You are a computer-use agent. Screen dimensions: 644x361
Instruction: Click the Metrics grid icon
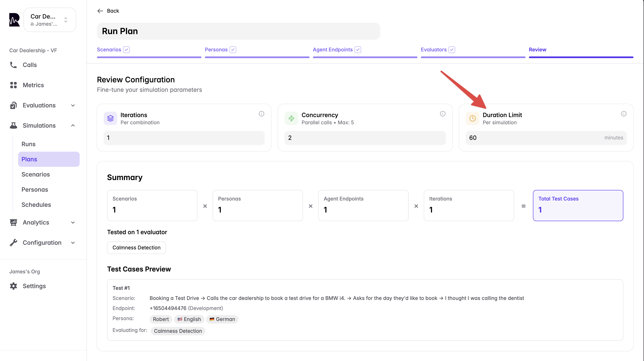point(13,85)
